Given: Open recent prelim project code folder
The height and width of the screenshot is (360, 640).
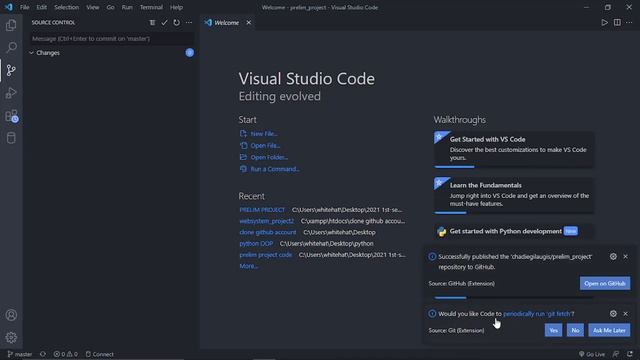Looking at the screenshot, I should (266, 255).
